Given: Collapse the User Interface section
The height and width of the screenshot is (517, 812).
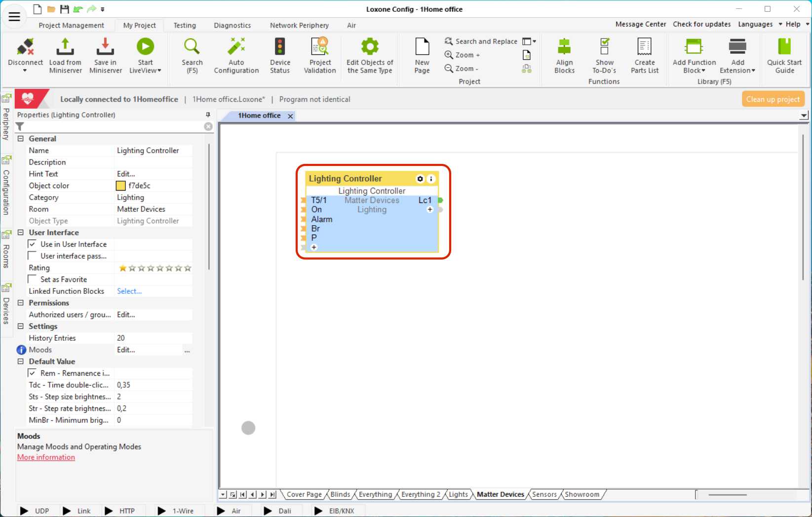Looking at the screenshot, I should click(21, 233).
